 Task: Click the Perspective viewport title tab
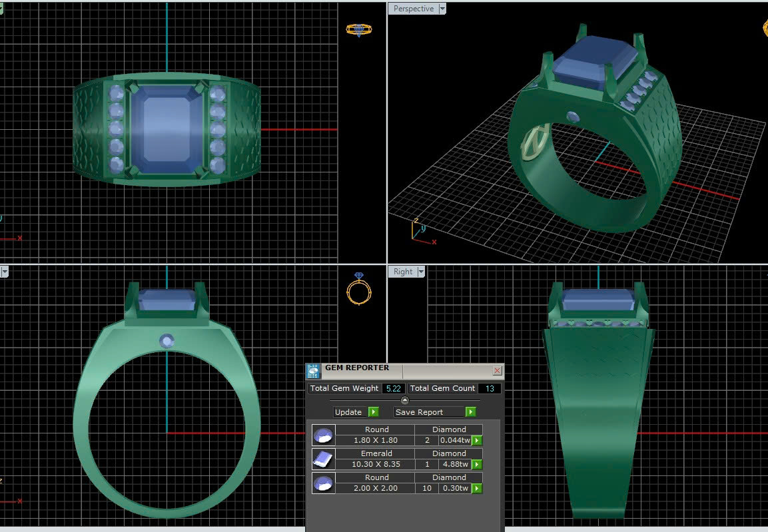[x=413, y=9]
